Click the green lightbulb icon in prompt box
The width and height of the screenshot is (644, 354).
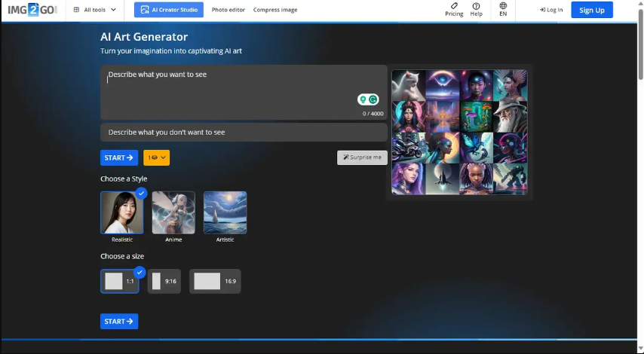click(363, 99)
